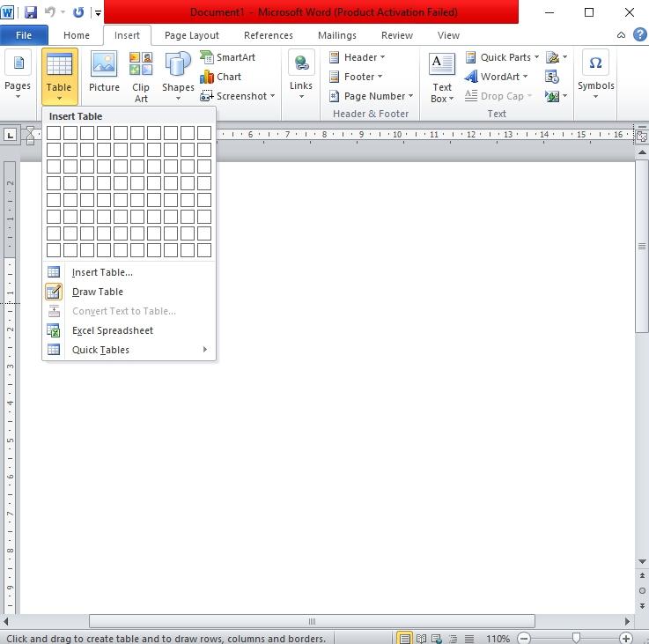Click the Previous Page double-arrow icon
649x644 pixels.
[x=642, y=576]
